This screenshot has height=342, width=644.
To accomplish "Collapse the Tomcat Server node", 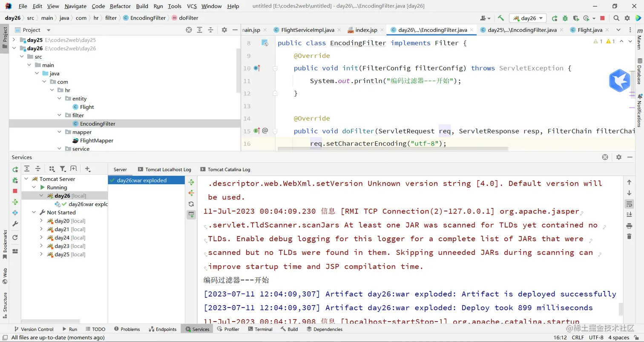I will click(x=26, y=179).
